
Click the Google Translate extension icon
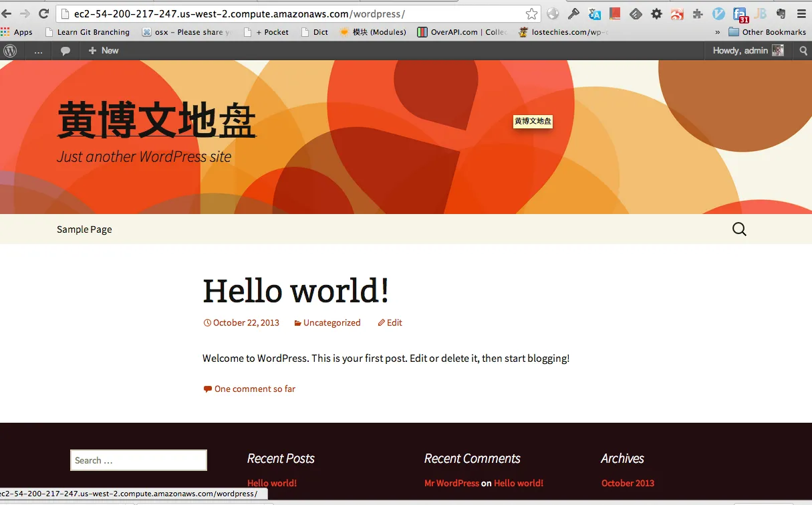click(594, 13)
